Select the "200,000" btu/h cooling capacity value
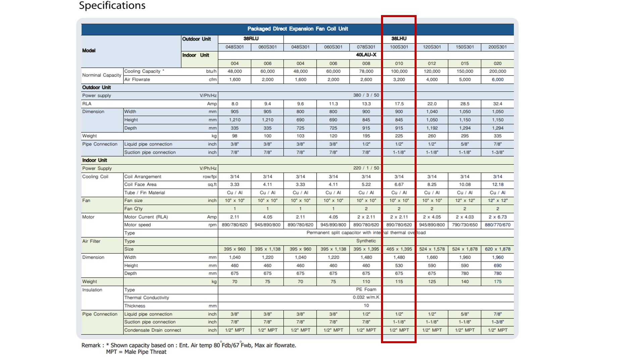 tap(497, 71)
